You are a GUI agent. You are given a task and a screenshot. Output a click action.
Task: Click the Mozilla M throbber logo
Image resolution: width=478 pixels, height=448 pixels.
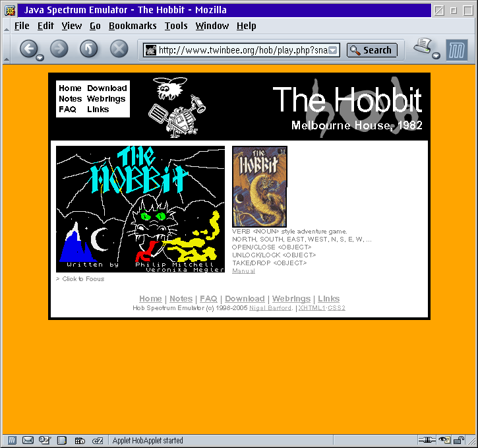[x=457, y=50]
